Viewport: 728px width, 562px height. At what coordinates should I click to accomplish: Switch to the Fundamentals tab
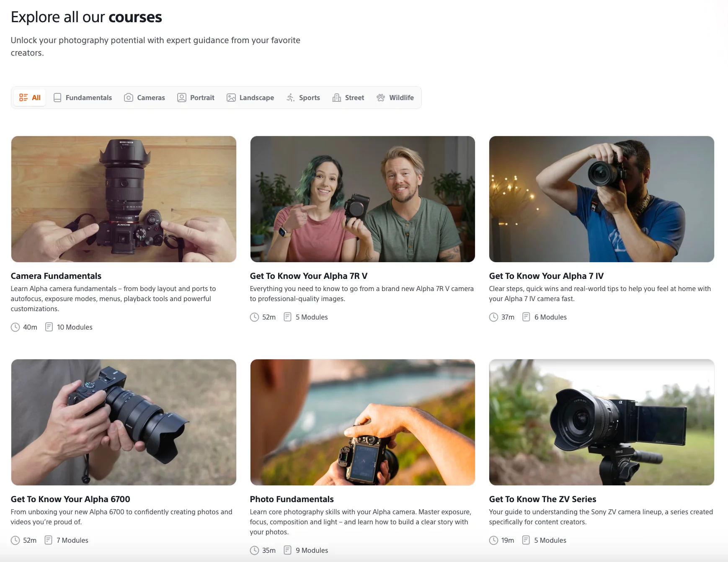[x=88, y=98]
